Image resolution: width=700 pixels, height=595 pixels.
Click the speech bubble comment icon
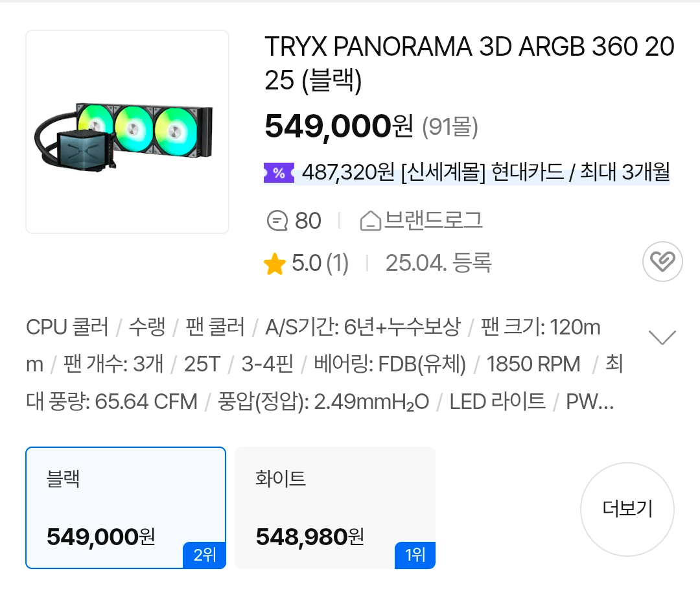pyautogui.click(x=277, y=220)
